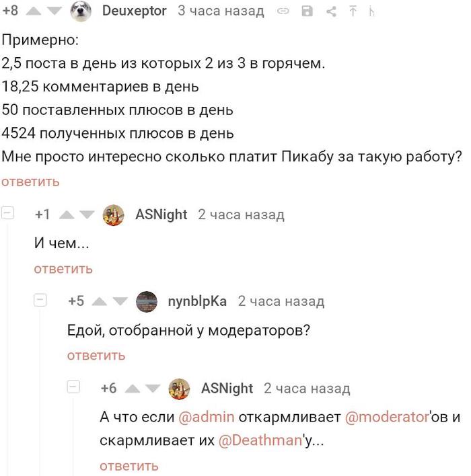471x476 pixels.
Task: Collapse ASNight's "И чем..." comment thread
Action: click(9, 214)
